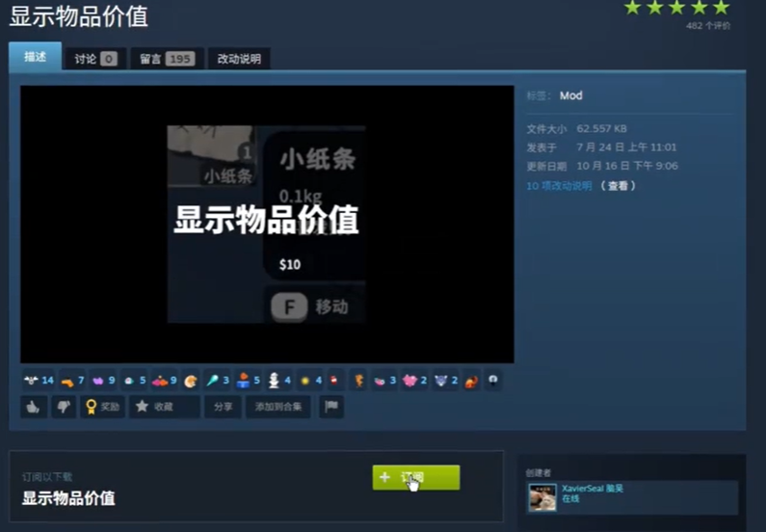Click the orange pointing hand award, count 7
Screen dimensions: 766x532
(72, 380)
